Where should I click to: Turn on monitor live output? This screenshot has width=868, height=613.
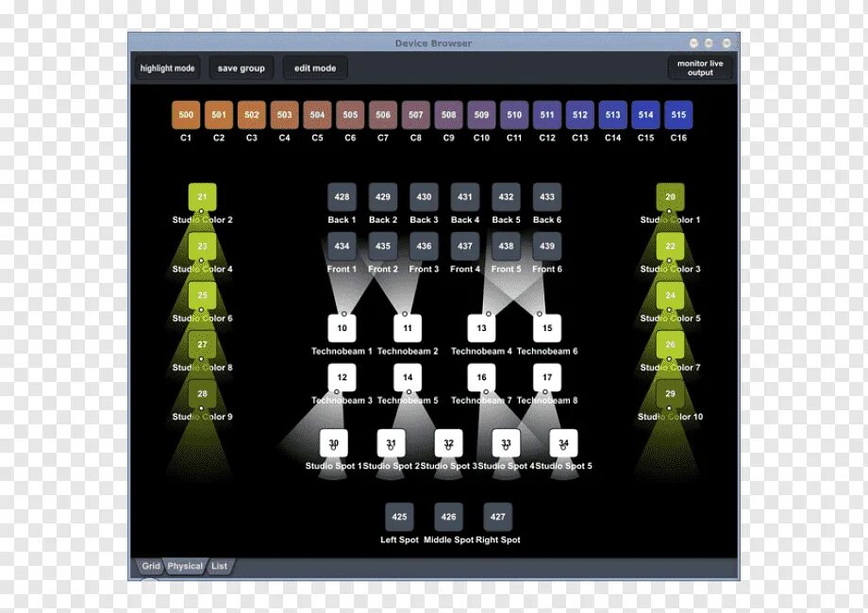point(700,68)
